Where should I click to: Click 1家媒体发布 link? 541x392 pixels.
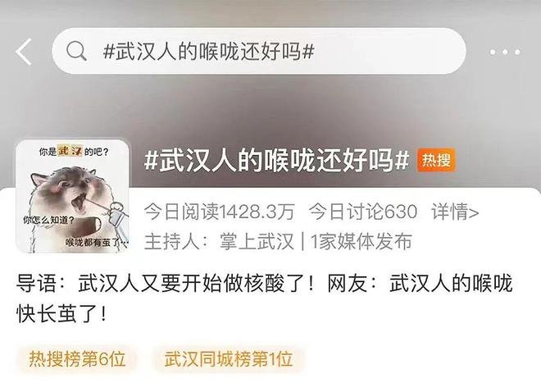[361, 241]
